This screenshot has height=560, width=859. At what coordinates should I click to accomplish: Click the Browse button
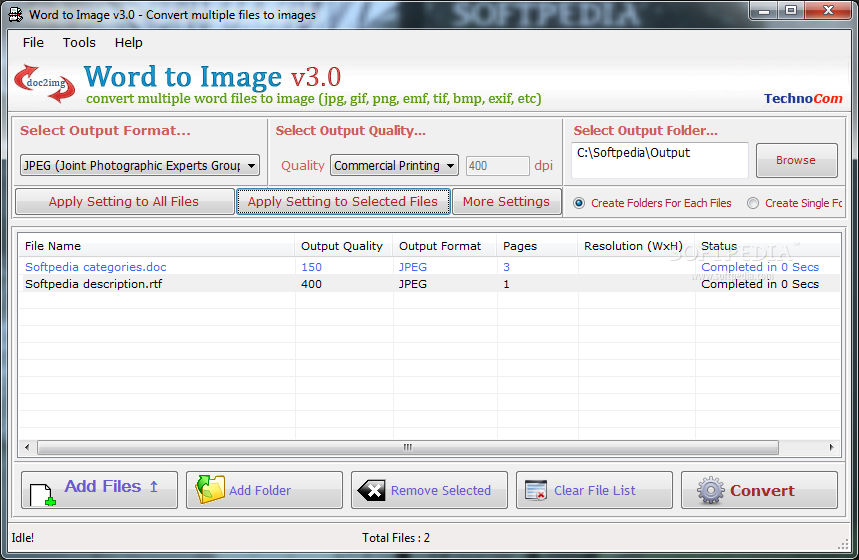[x=797, y=161]
